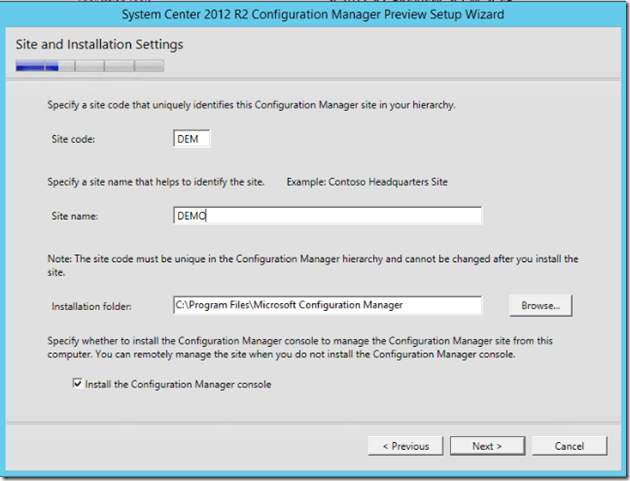Screen dimensions: 630x481
Task: Cancel the setup wizard
Action: (x=569, y=446)
